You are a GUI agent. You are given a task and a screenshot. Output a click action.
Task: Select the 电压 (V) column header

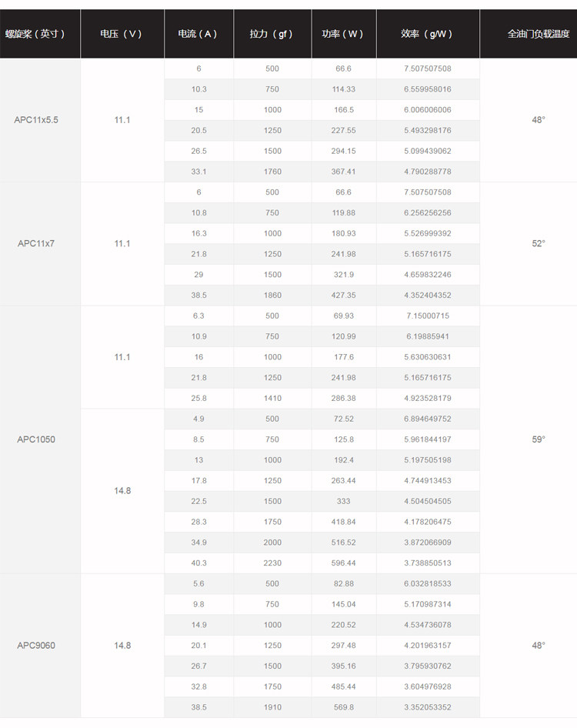(x=122, y=34)
